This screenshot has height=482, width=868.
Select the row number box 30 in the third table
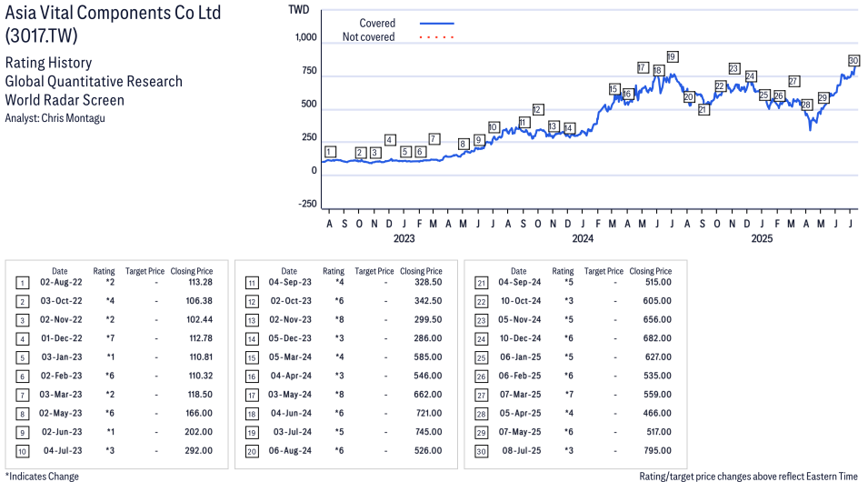pyautogui.click(x=481, y=451)
